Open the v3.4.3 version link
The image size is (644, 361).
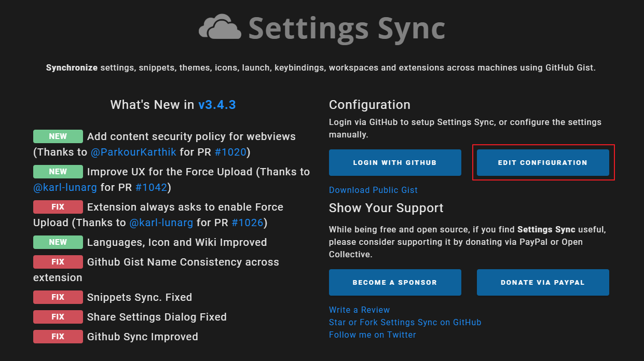tap(217, 105)
